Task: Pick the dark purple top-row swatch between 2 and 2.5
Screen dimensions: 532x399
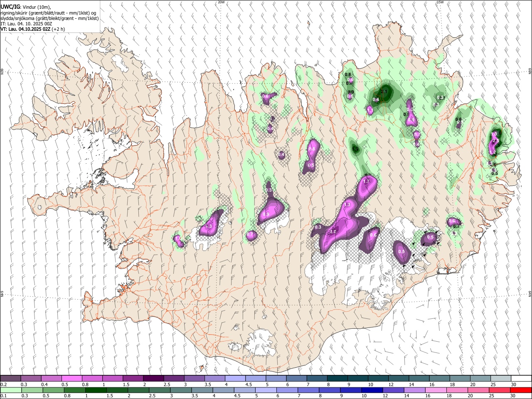Action: [153, 378]
